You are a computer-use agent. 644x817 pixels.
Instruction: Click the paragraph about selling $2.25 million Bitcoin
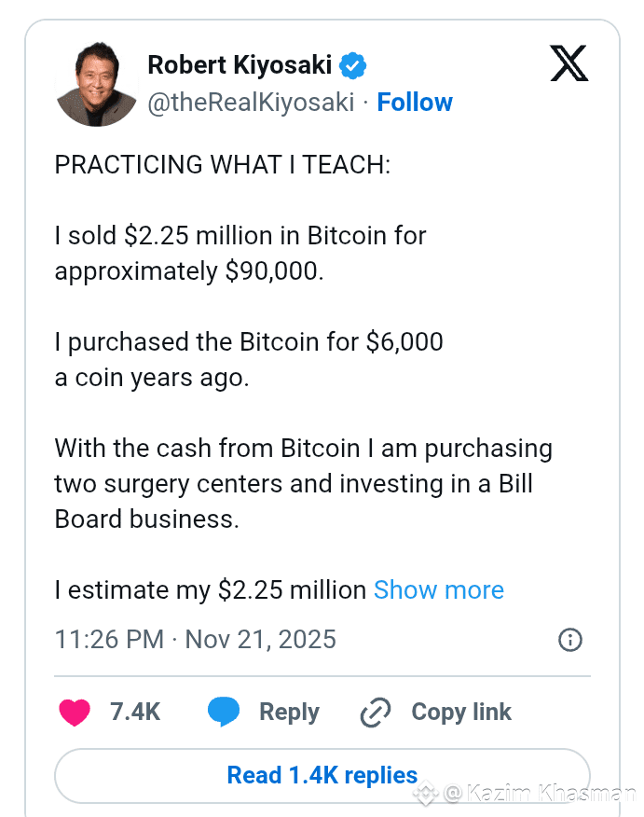click(240, 254)
